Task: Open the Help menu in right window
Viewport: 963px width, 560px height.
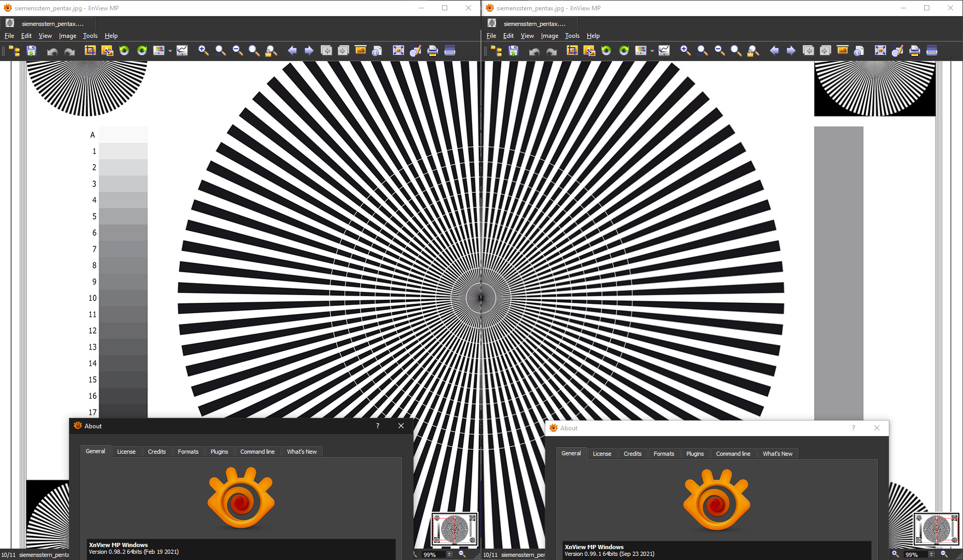Action: pyautogui.click(x=593, y=36)
